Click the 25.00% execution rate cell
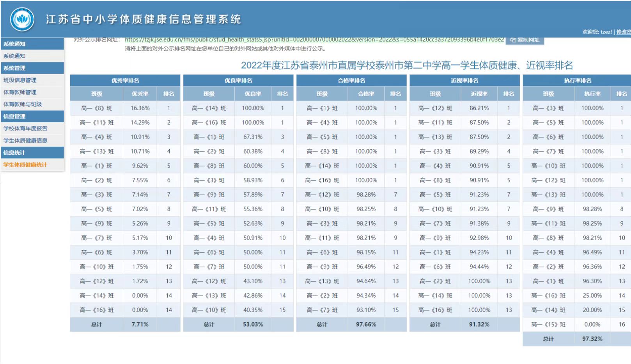631x364 pixels. [592, 296]
